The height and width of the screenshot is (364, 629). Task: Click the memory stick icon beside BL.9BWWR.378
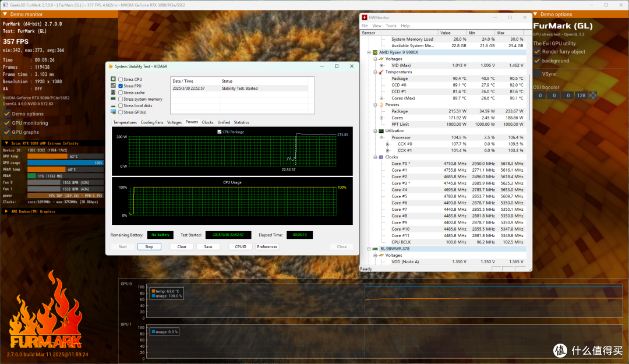click(x=375, y=249)
